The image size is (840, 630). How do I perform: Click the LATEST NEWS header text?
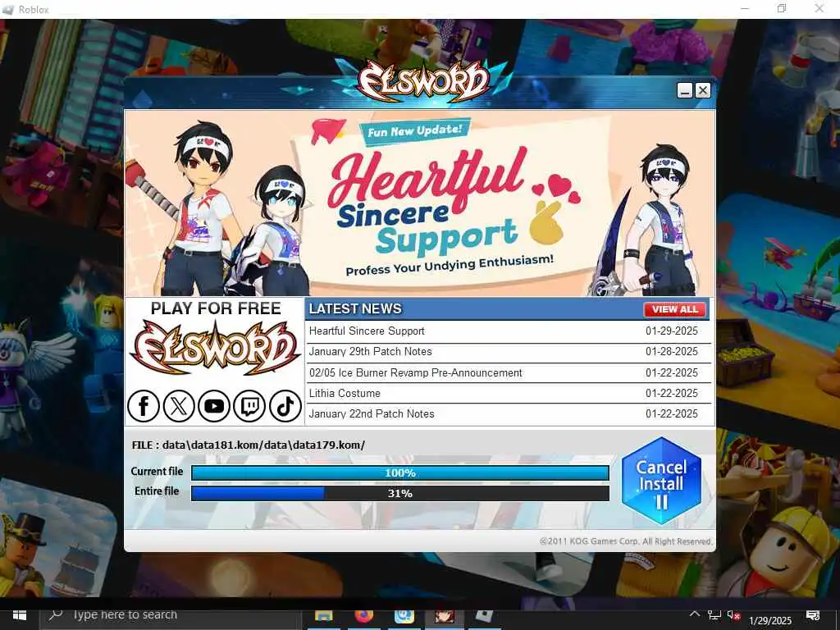[355, 309]
